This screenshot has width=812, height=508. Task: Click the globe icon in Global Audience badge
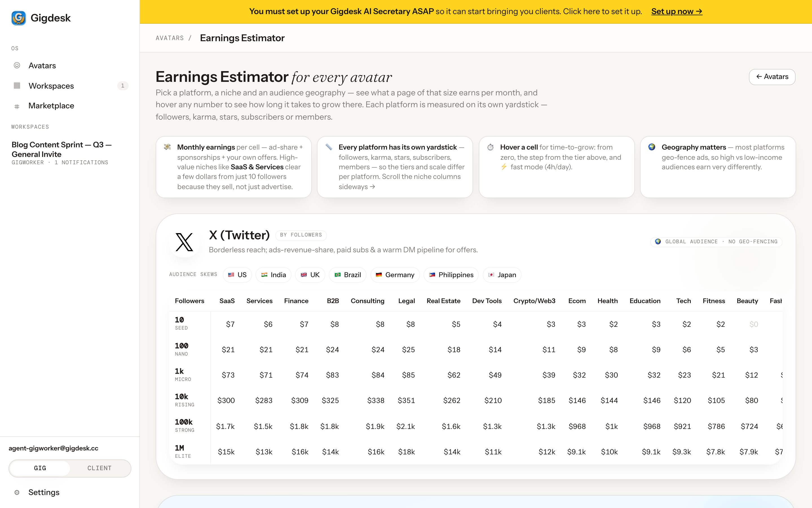tap(658, 242)
